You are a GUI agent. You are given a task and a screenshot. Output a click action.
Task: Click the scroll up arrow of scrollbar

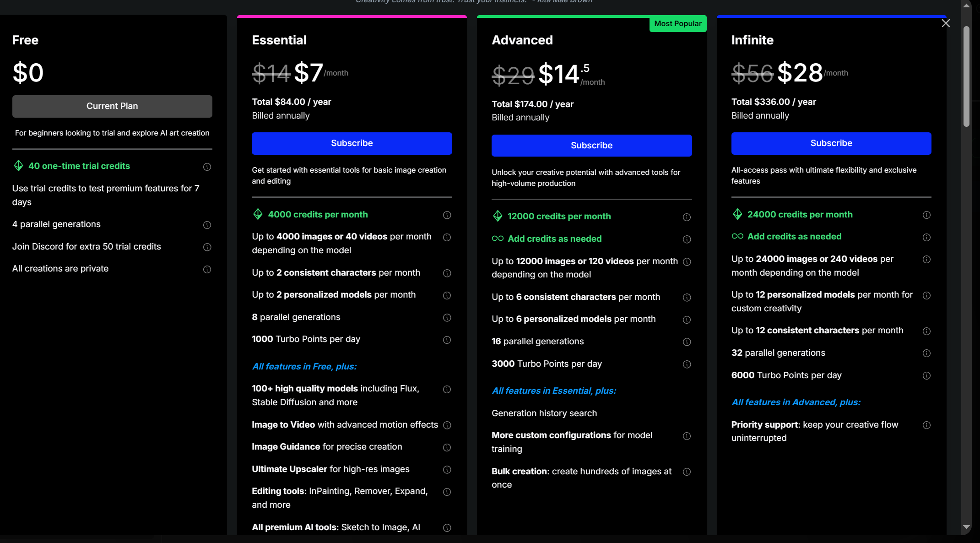coord(966,6)
